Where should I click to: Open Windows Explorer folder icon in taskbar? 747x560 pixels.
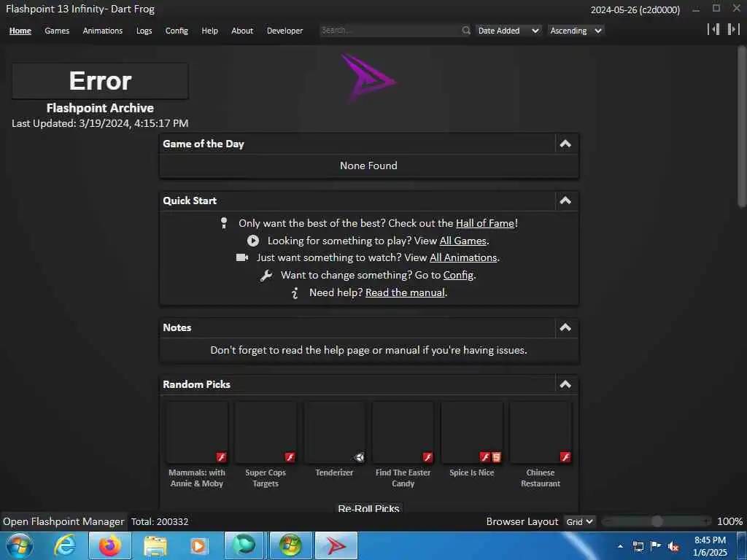[x=155, y=546]
